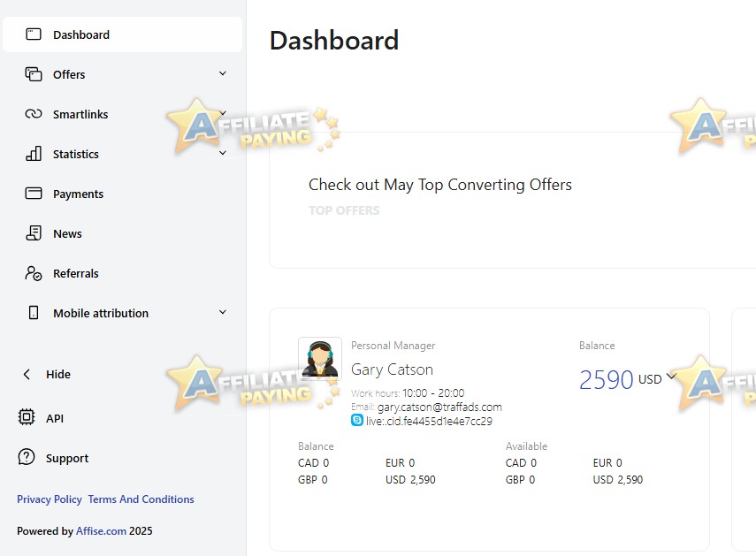Click the News document icon
This screenshot has height=556, width=756.
pyautogui.click(x=34, y=233)
